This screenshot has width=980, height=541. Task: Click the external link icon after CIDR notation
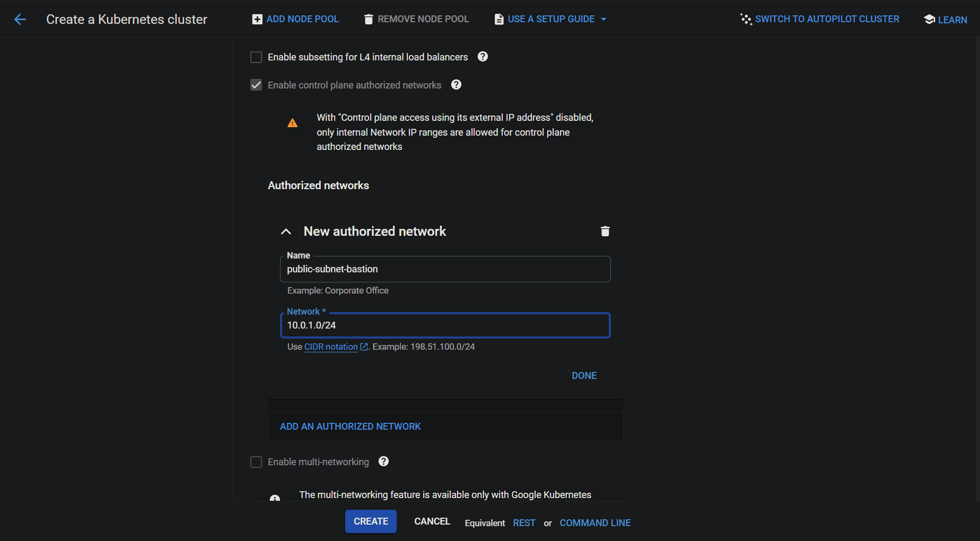(x=364, y=347)
